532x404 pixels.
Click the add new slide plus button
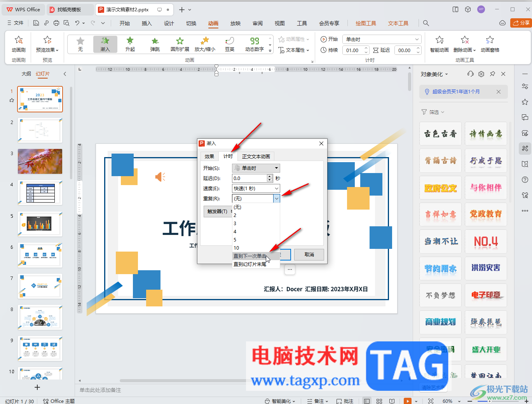pyautogui.click(x=37, y=387)
